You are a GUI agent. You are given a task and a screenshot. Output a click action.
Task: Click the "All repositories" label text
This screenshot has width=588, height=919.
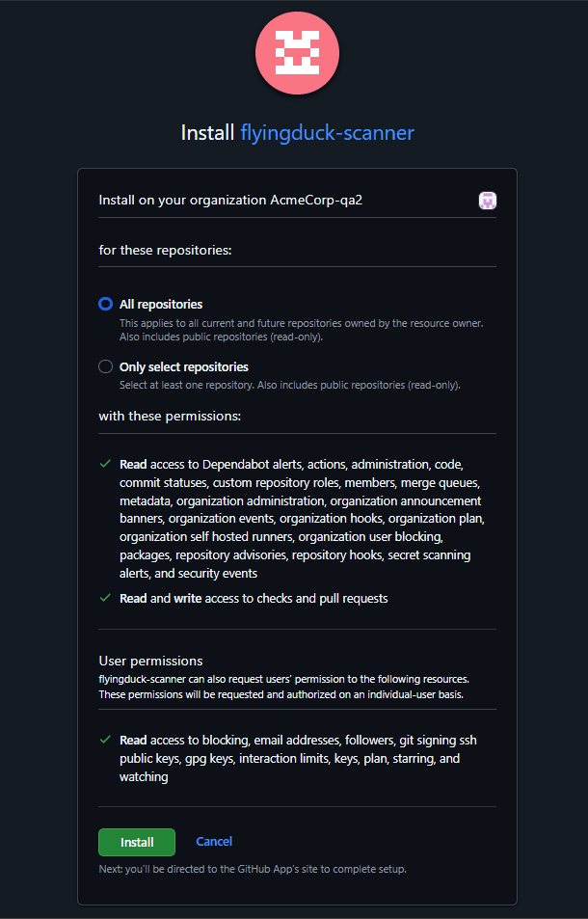tap(161, 304)
